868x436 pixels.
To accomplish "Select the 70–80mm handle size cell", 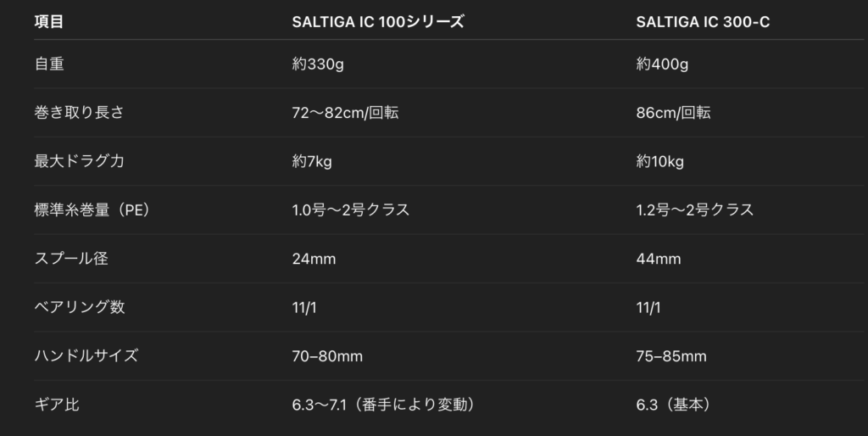I will pyautogui.click(x=327, y=356).
